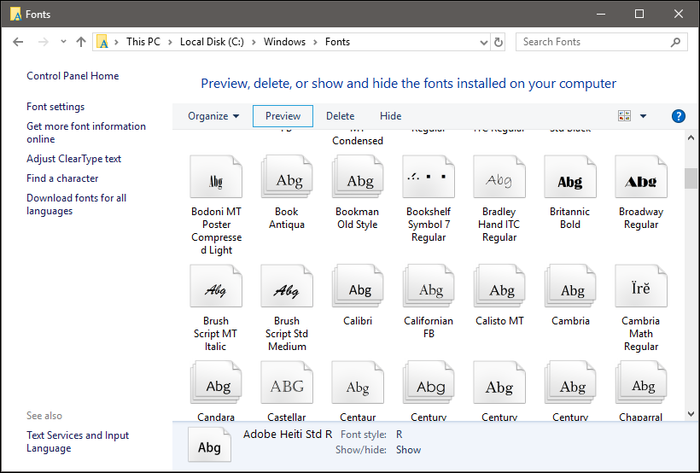Open Get more font information online
The width and height of the screenshot is (700, 473).
pyautogui.click(x=86, y=133)
